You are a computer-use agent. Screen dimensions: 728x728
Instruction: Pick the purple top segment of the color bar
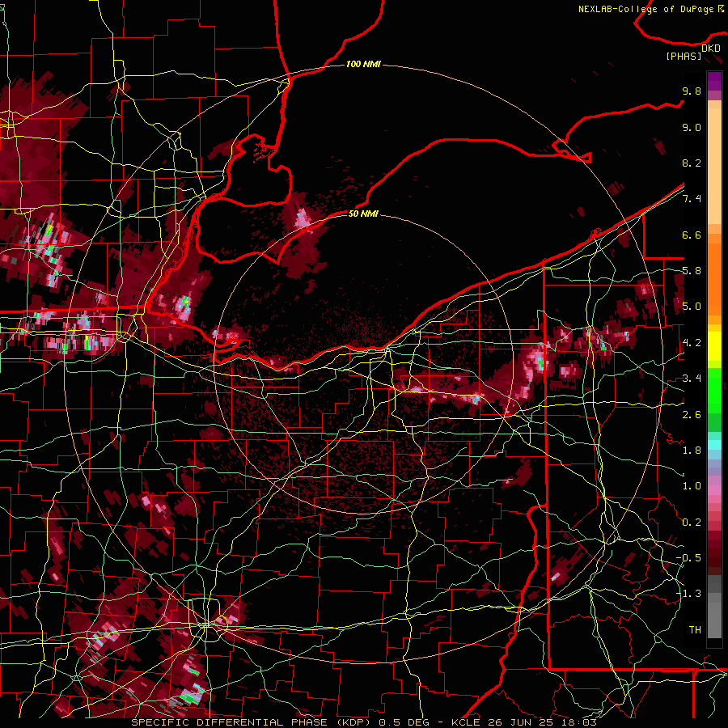714,81
